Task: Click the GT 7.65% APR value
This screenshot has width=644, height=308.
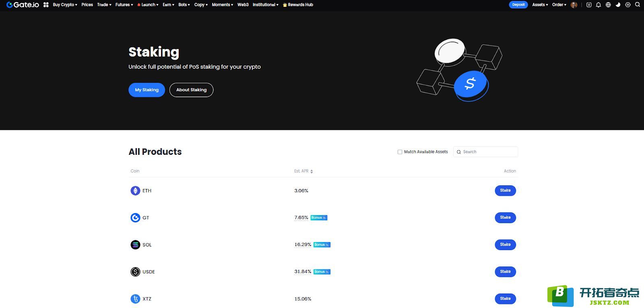Action: coord(301,218)
